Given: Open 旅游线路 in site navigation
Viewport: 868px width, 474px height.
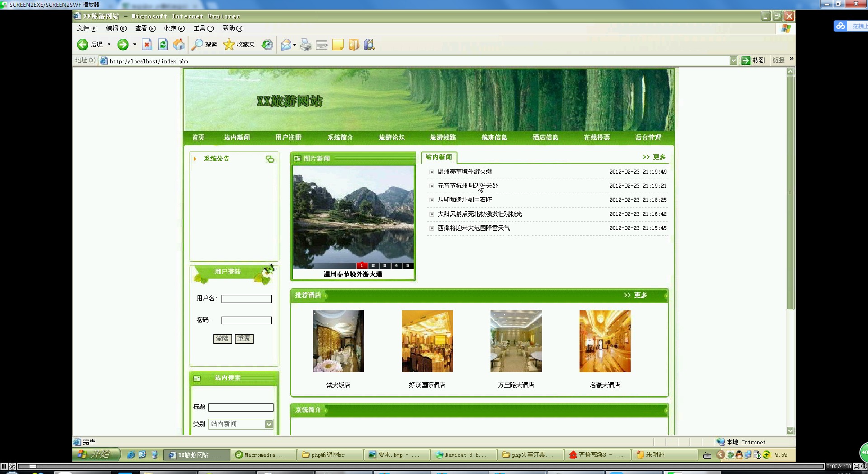Looking at the screenshot, I should (x=443, y=137).
